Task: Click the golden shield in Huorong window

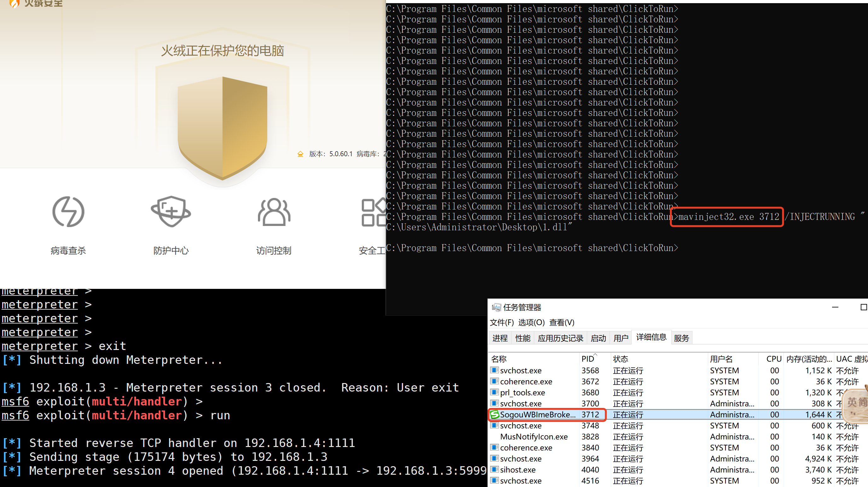Action: 223,128
